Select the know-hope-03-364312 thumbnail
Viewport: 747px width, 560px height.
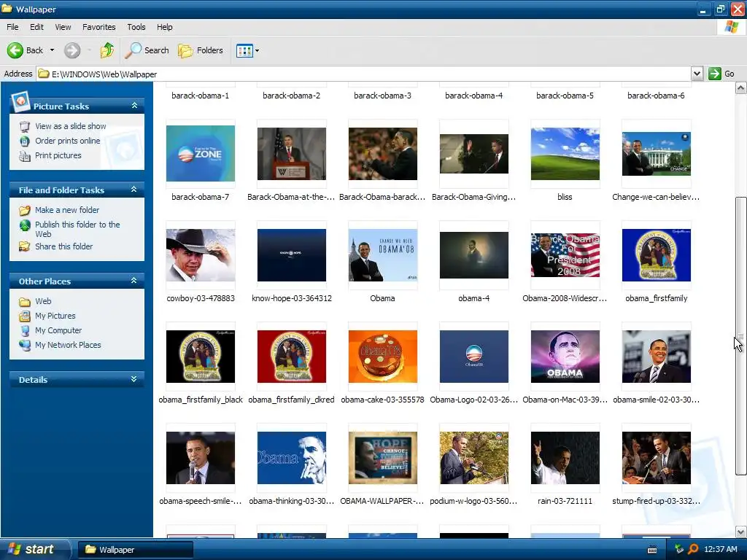(292, 255)
